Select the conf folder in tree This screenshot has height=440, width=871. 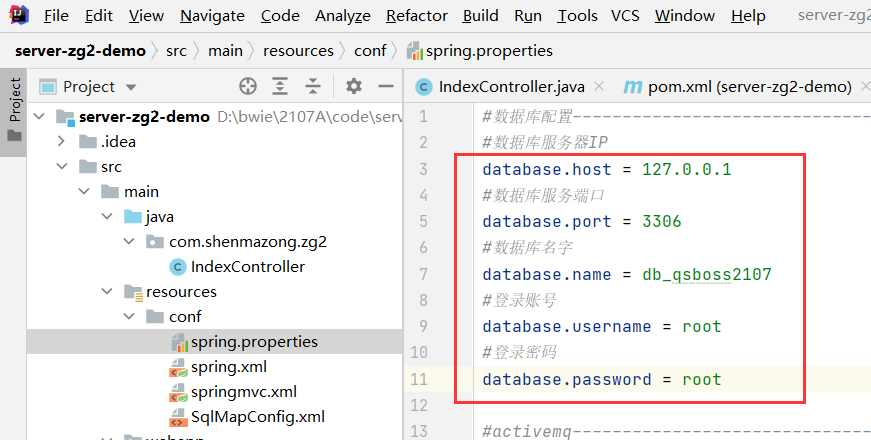point(185,317)
